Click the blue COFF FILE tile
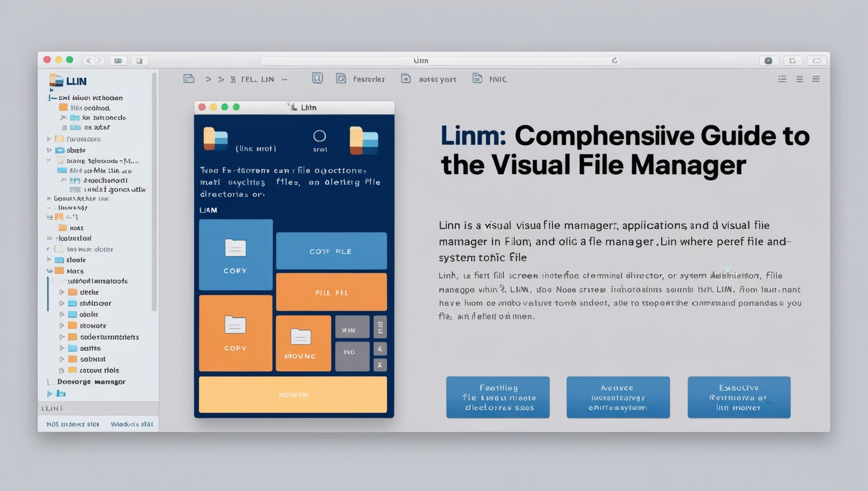 [x=331, y=251]
